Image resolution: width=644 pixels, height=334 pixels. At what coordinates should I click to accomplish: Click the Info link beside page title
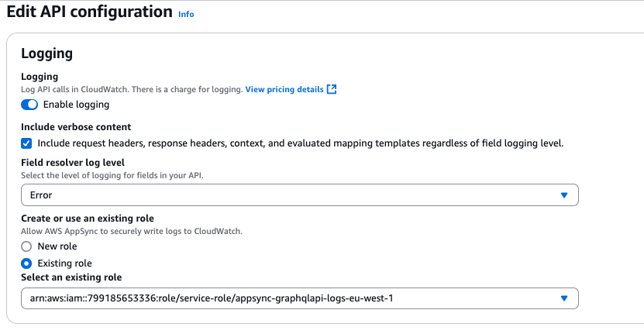[186, 14]
